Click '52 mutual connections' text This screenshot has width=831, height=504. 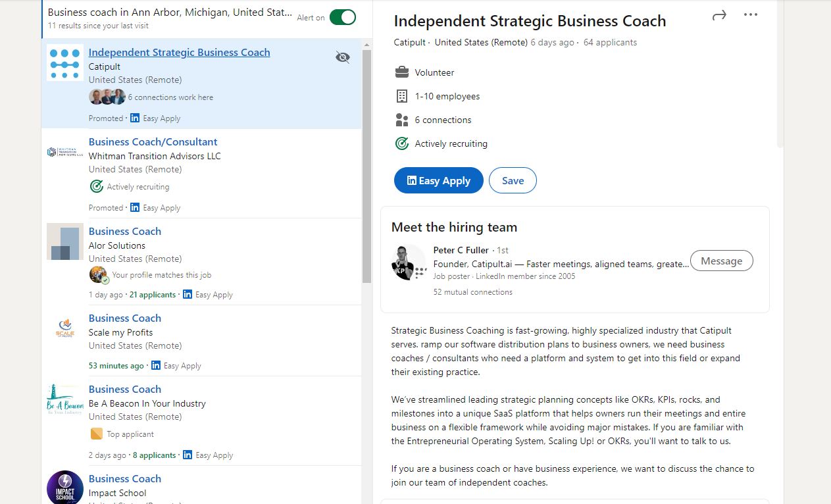pyautogui.click(x=473, y=292)
